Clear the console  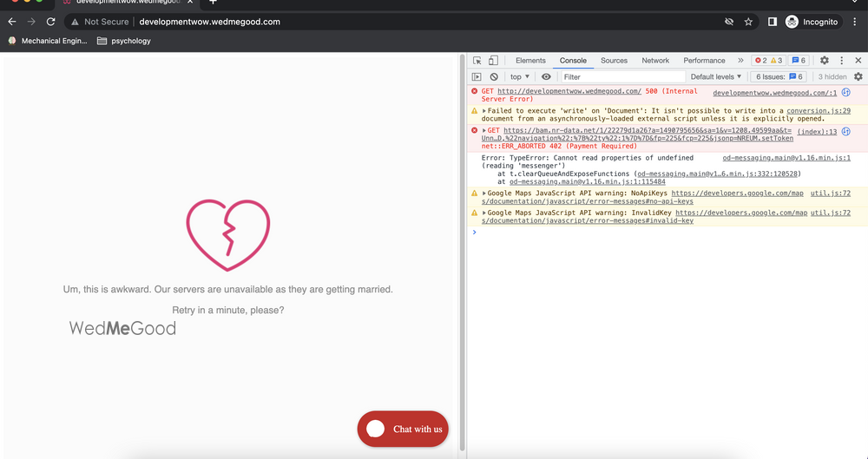pos(494,77)
